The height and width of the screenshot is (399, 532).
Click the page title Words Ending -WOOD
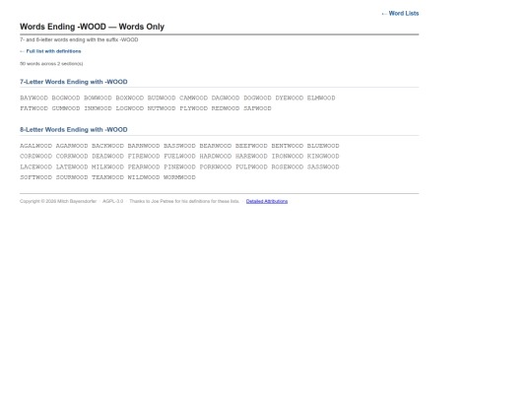tap(92, 27)
